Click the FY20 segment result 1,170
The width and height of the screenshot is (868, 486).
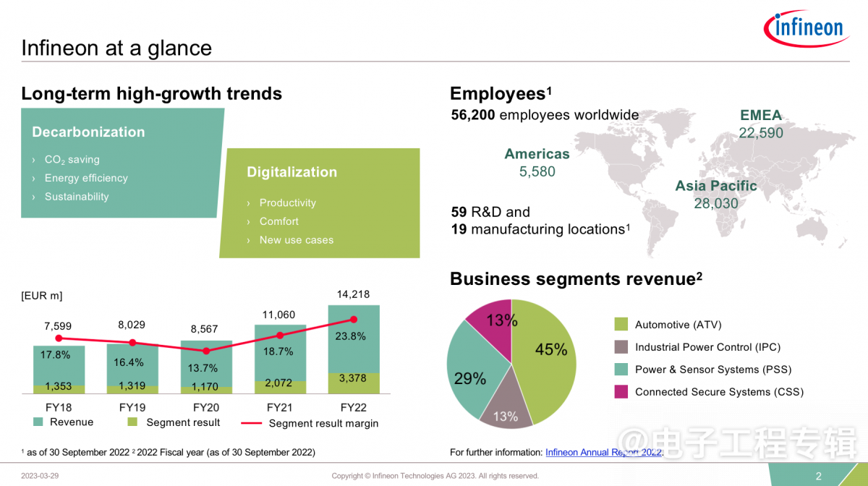pyautogui.click(x=205, y=388)
